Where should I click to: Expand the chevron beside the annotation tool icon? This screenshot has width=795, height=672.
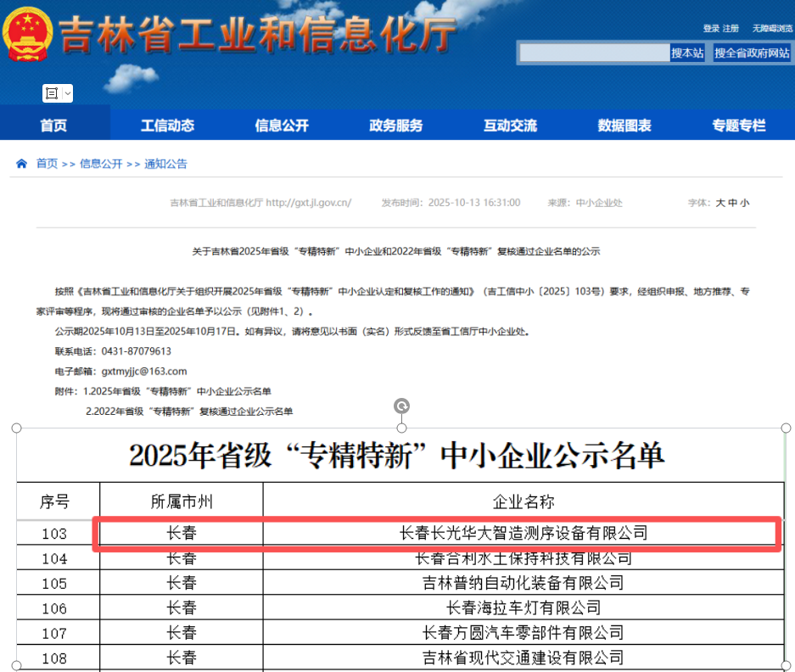[x=67, y=93]
